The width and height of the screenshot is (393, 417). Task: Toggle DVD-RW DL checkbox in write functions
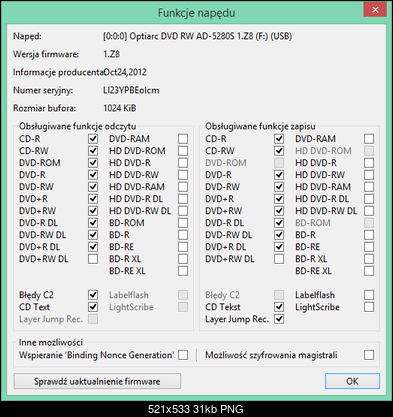point(279,235)
